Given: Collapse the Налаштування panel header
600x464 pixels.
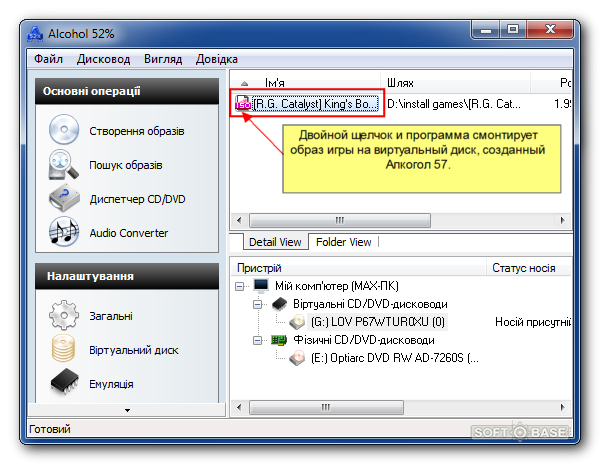Looking at the screenshot, I should click(x=127, y=276).
